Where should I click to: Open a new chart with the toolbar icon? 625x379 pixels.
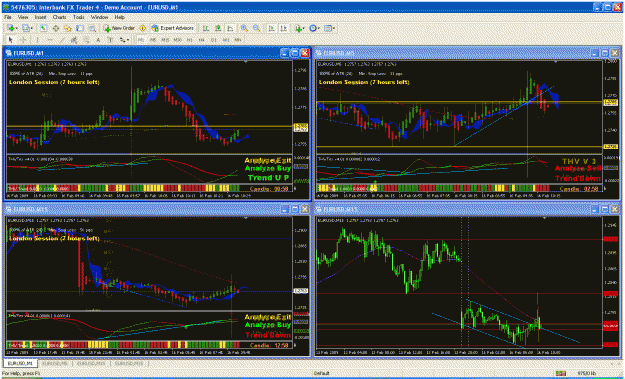point(11,28)
